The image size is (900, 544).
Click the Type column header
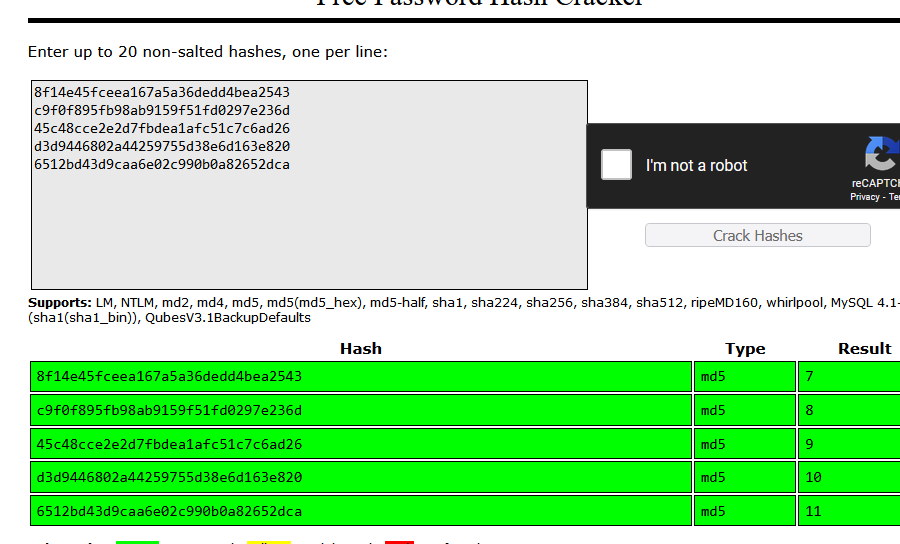[x=745, y=349]
